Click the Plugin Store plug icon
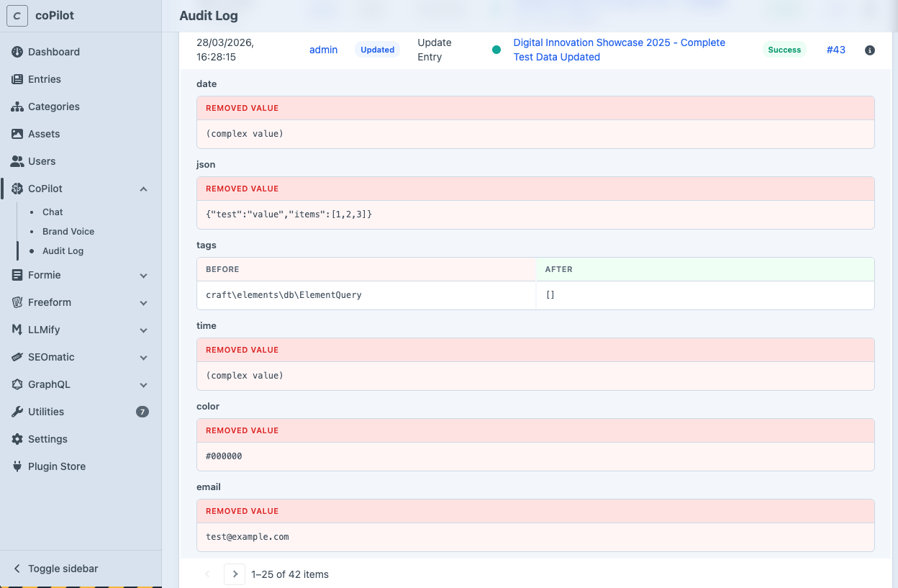 tap(17, 466)
